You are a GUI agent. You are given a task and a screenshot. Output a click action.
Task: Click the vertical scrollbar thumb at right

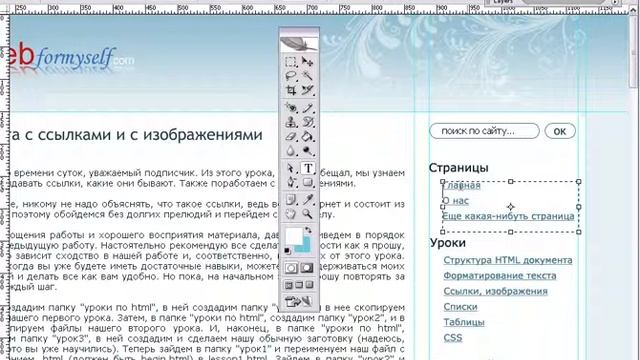(633, 51)
